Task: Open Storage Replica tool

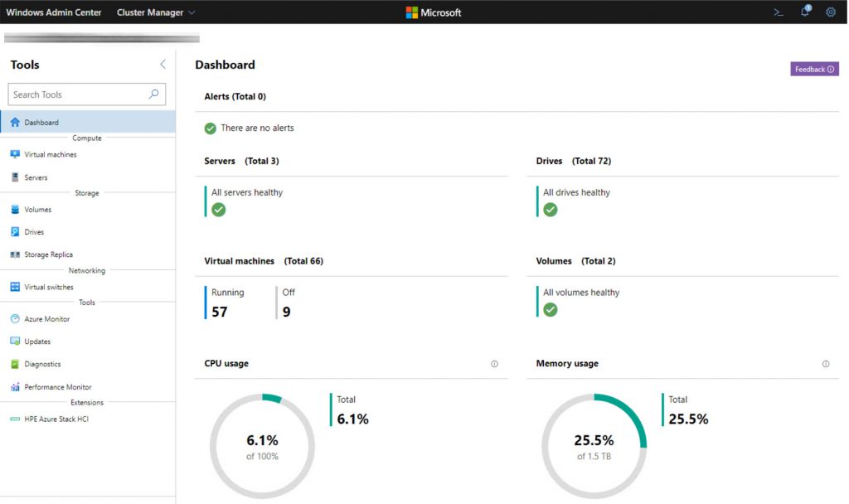Action: tap(88, 254)
